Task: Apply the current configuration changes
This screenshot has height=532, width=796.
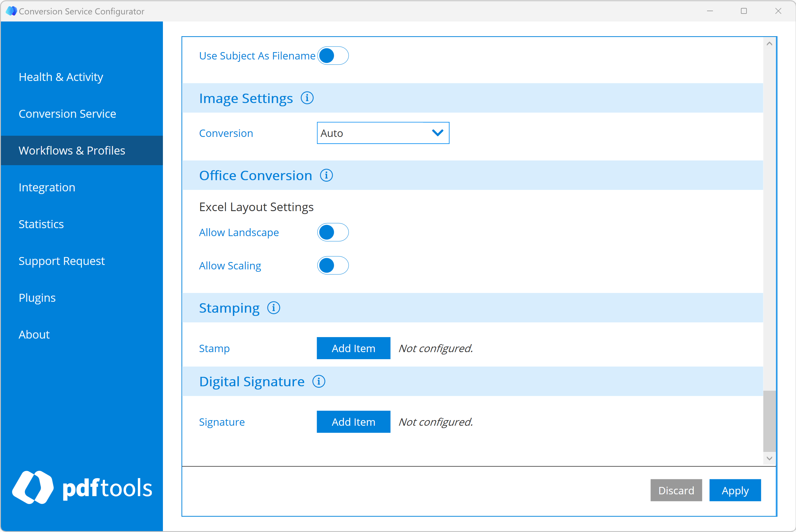Action: click(x=735, y=490)
